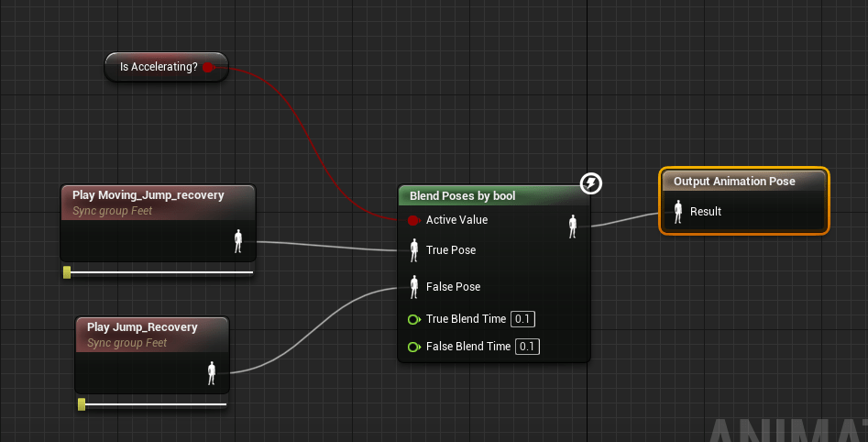Click the Result pose pin icon
Viewport: 868px width, 442px height.
click(x=678, y=212)
